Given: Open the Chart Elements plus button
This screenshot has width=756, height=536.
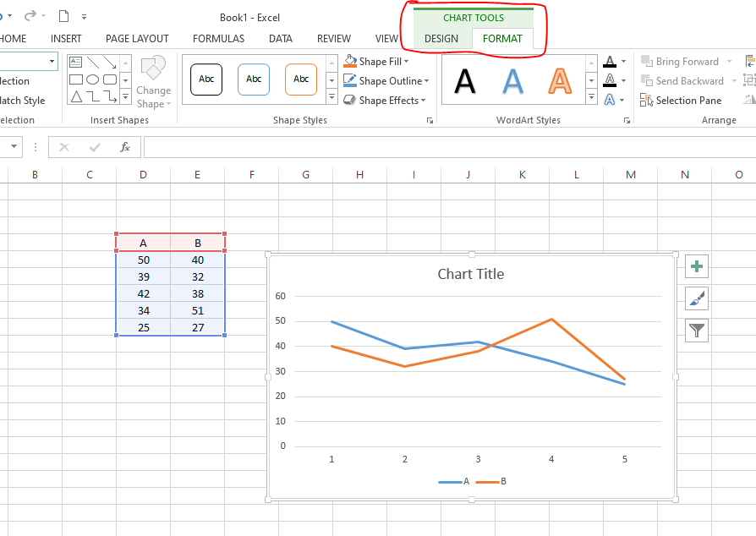Looking at the screenshot, I should (x=696, y=267).
